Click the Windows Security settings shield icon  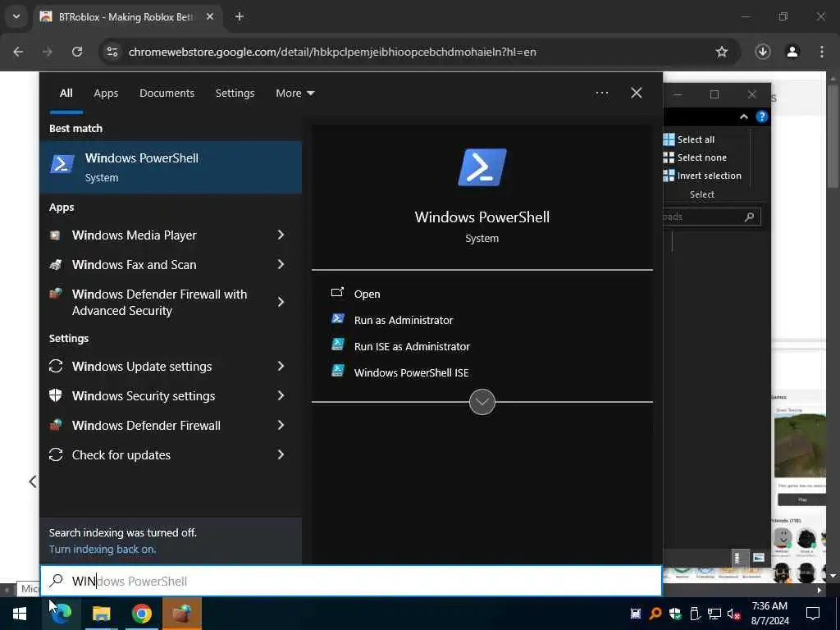coord(56,396)
